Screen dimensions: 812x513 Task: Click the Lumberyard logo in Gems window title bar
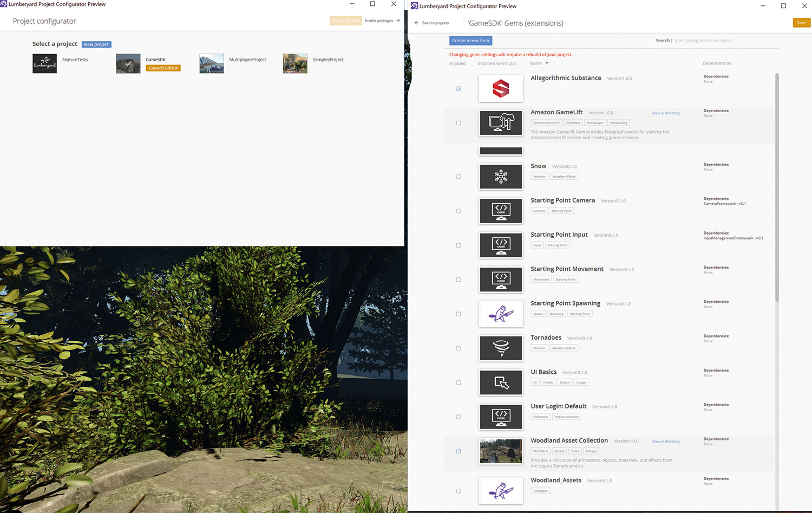pos(415,6)
